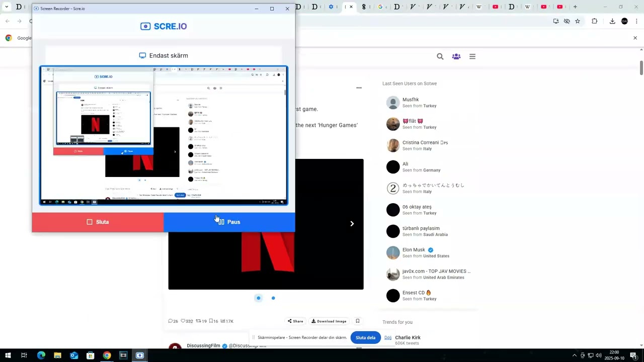Click the Elon Musk avatar image

(393, 253)
